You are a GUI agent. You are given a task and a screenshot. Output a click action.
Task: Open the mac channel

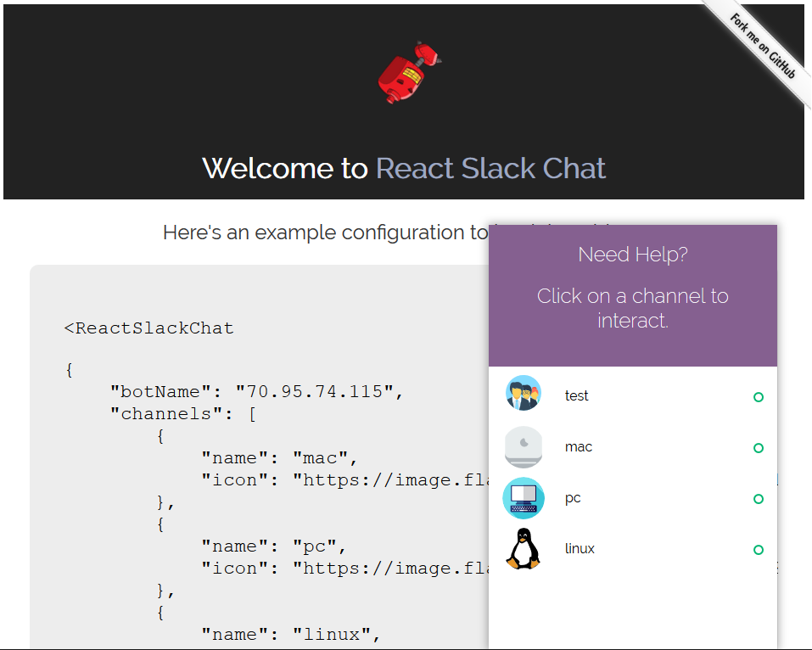(633, 447)
